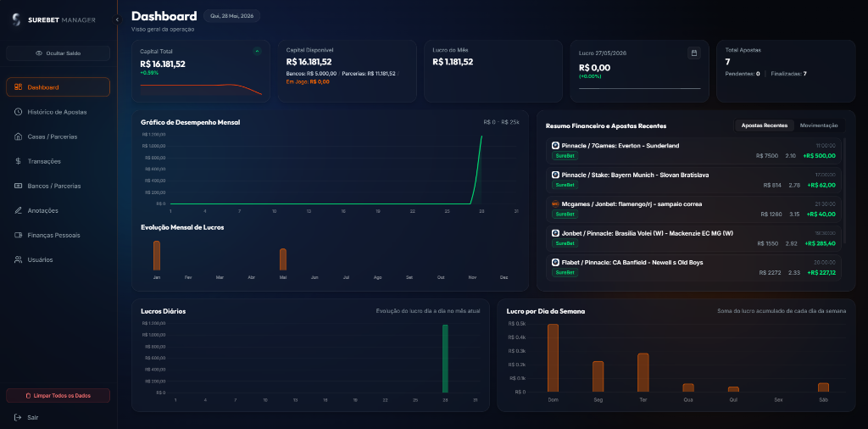Viewport: 868px width, 429px height.
Task: Select 'Pinnacle / Stake: Bayern Munich - Slovan Bratislava'
Action: point(693,180)
